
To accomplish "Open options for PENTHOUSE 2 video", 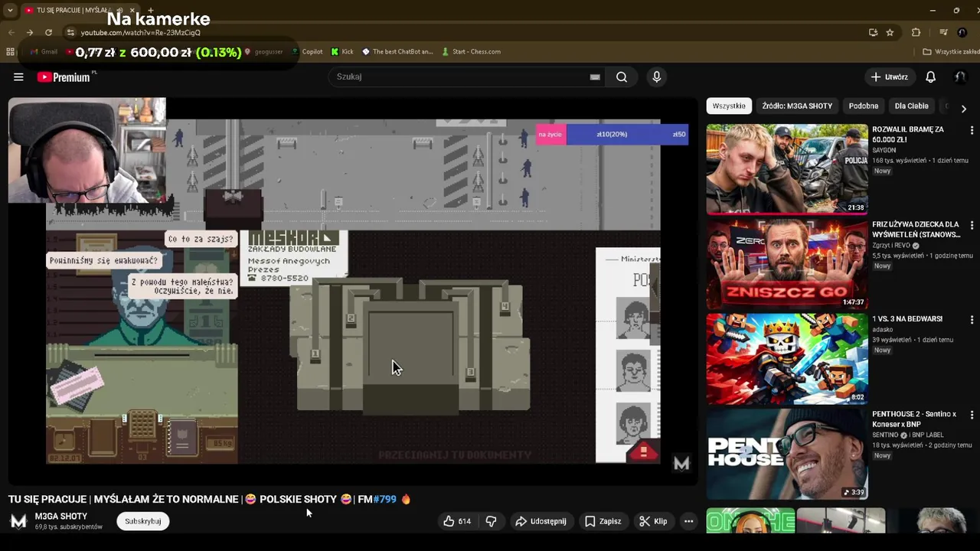I will (972, 415).
